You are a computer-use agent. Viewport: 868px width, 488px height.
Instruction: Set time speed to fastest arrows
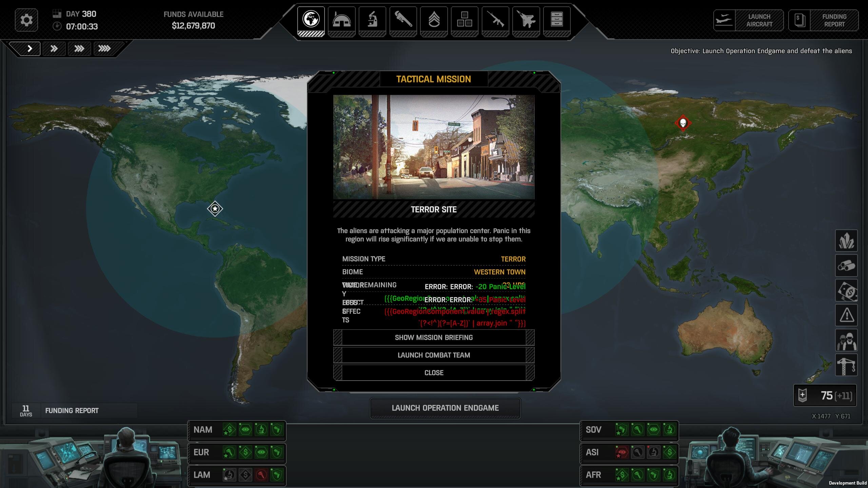click(104, 49)
